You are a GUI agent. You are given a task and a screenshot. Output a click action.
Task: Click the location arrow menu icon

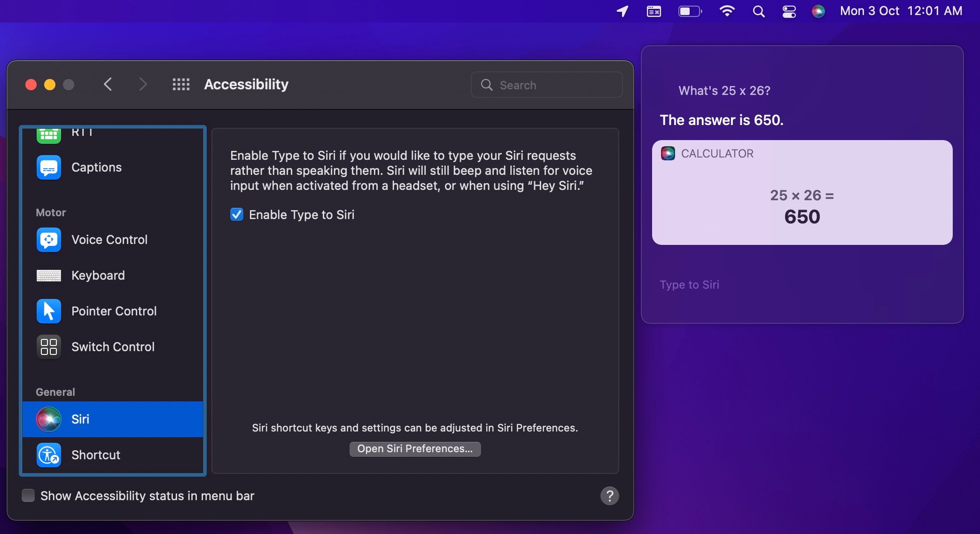tap(622, 11)
